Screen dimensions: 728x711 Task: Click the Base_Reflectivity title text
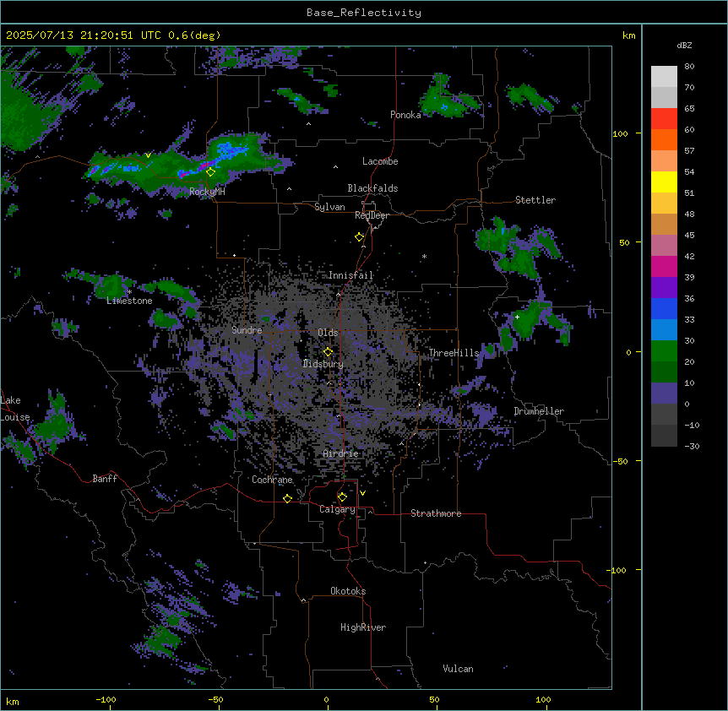pyautogui.click(x=363, y=13)
